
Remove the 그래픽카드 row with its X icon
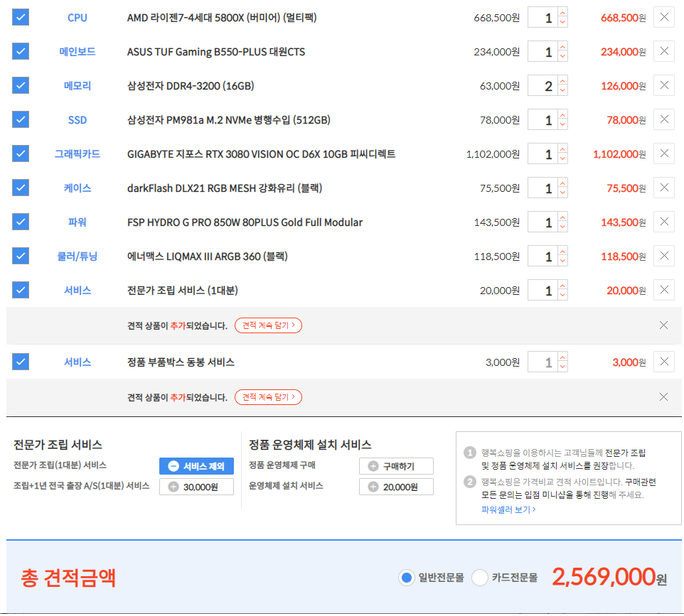click(664, 153)
